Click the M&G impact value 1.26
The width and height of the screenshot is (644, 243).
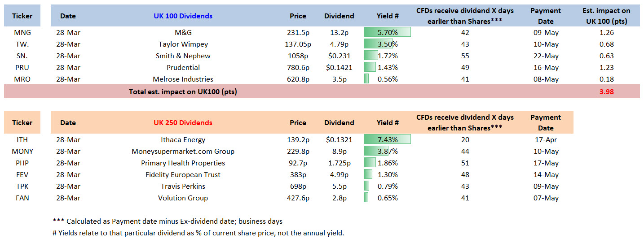pos(607,32)
